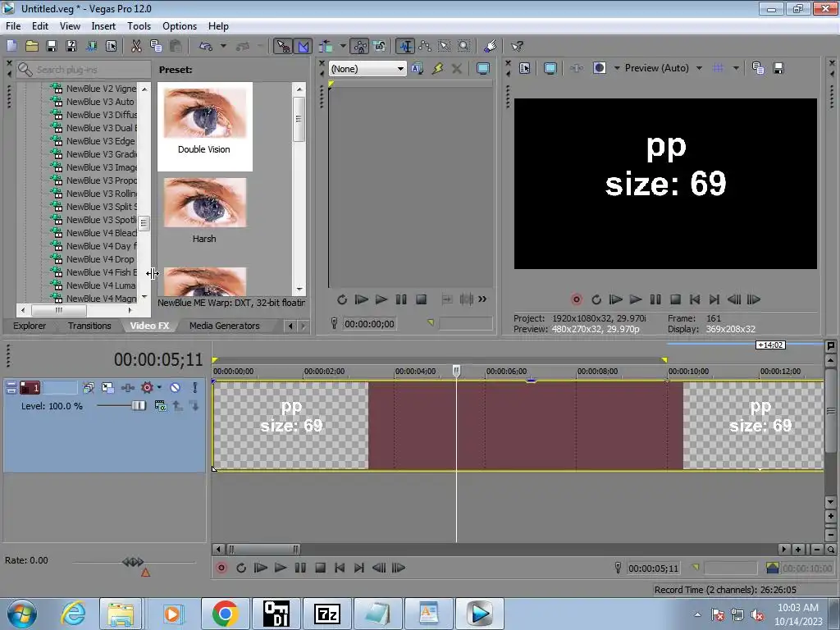Click the Properties icon in the toolbar
The image size is (840, 630).
111,46
